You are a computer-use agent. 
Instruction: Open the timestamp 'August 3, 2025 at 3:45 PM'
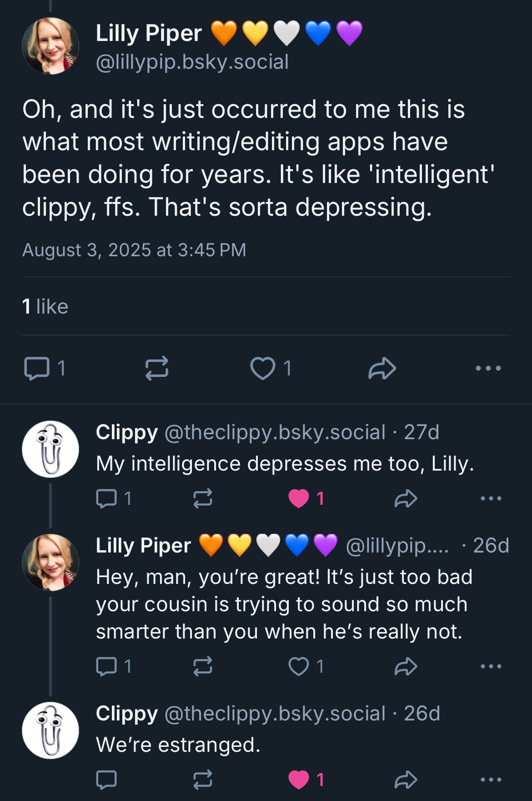(x=135, y=249)
